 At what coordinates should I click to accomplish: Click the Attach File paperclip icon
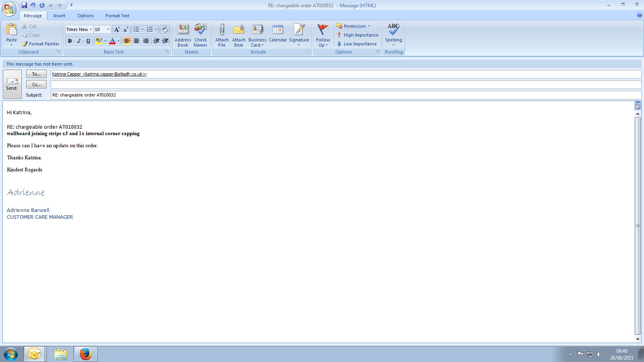pyautogui.click(x=222, y=30)
